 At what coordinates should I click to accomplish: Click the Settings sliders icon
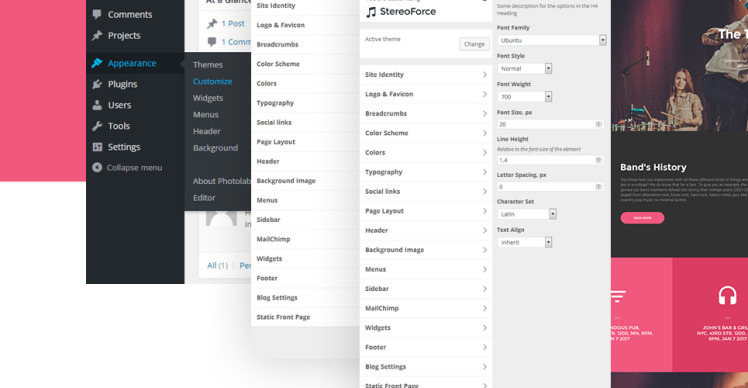pyautogui.click(x=97, y=147)
